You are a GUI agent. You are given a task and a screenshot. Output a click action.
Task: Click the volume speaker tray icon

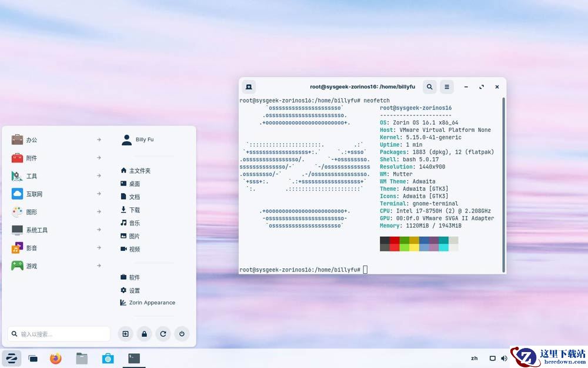(504, 359)
